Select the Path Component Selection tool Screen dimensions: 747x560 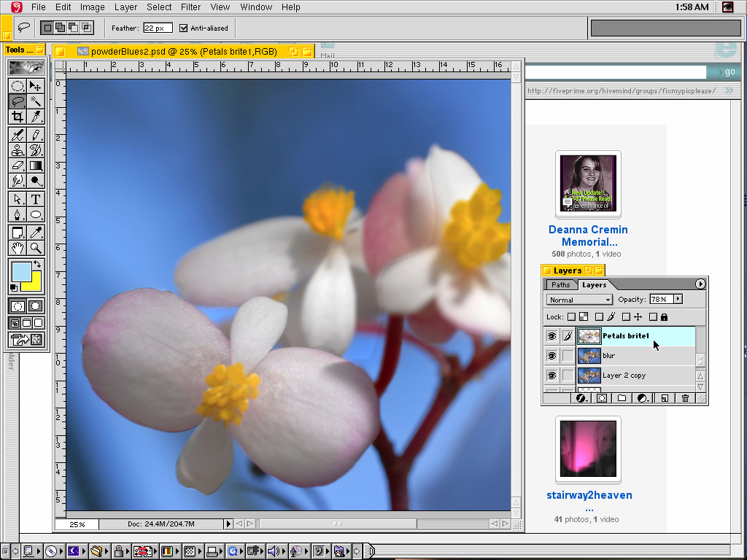click(x=18, y=200)
